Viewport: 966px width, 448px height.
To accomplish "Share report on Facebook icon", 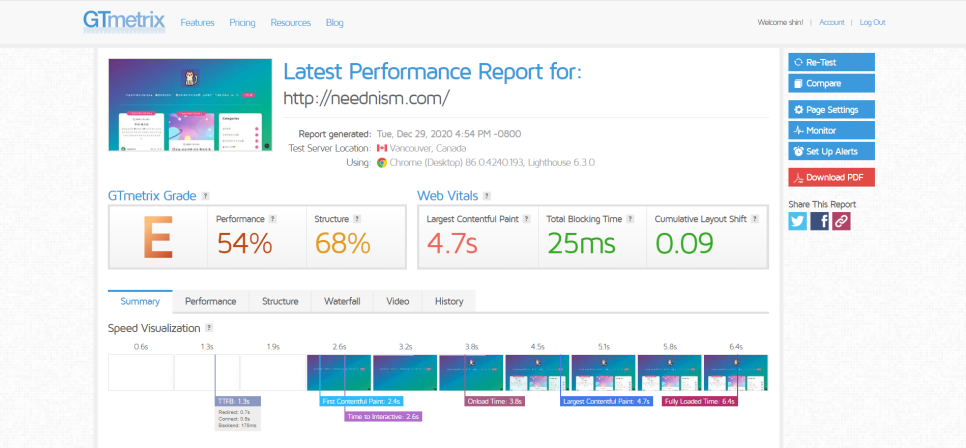I will [819, 221].
